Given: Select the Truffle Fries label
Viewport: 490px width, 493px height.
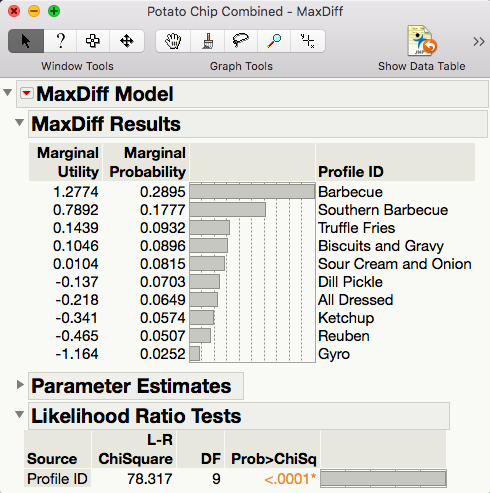Looking at the screenshot, I should click(357, 228).
